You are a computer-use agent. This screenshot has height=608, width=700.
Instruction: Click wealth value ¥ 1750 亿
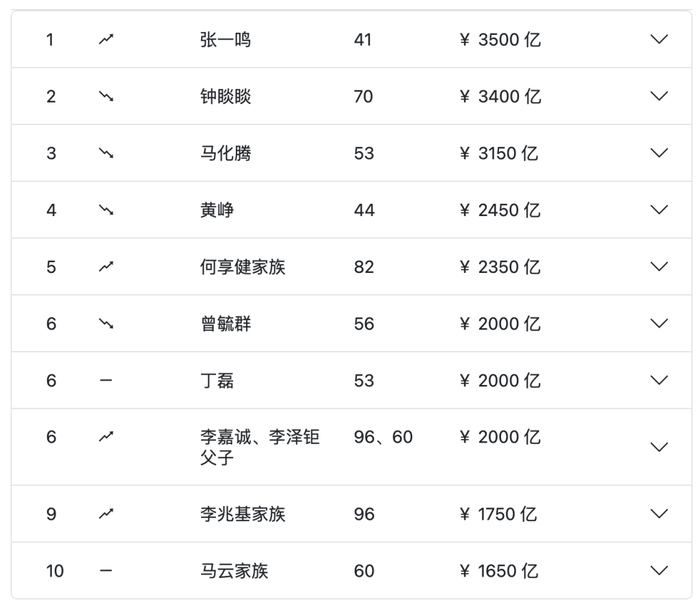click(x=498, y=514)
